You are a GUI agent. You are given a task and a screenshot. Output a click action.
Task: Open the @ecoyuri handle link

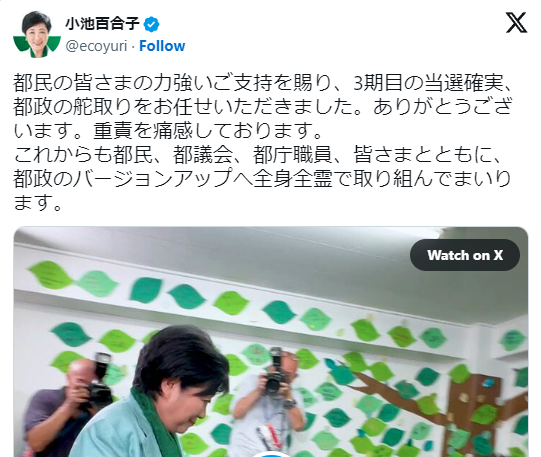pyautogui.click(x=96, y=46)
